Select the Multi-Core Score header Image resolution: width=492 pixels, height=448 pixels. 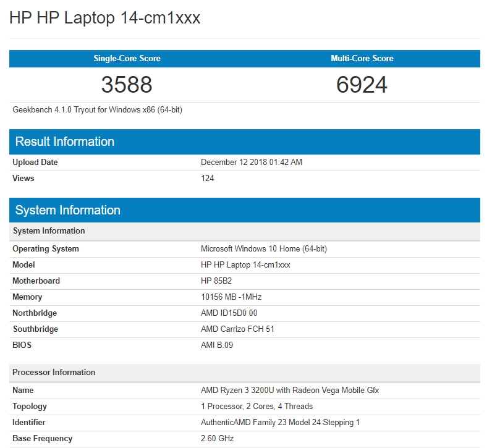pyautogui.click(x=362, y=59)
